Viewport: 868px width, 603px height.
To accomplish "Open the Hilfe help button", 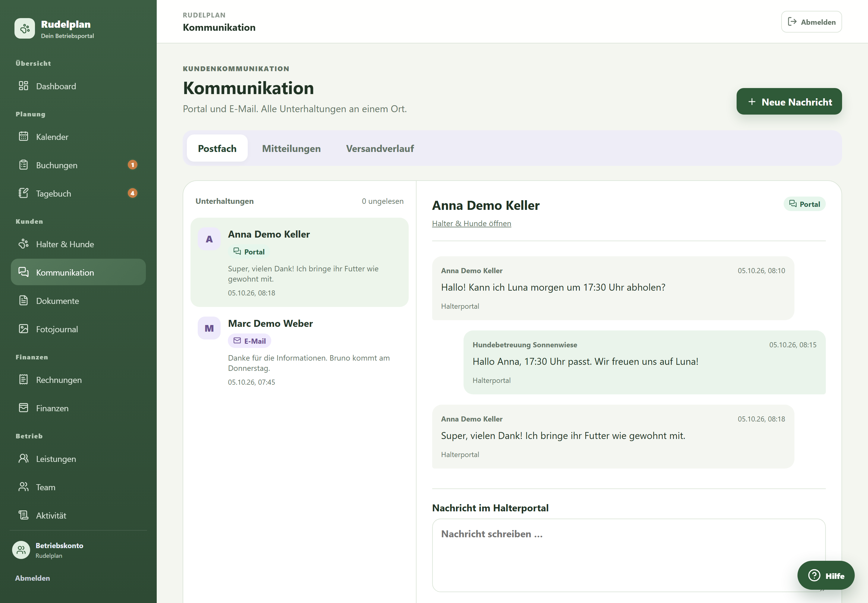I will (x=826, y=576).
